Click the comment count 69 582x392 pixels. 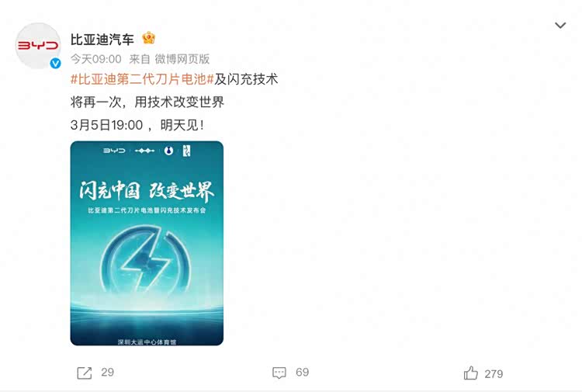coord(302,373)
